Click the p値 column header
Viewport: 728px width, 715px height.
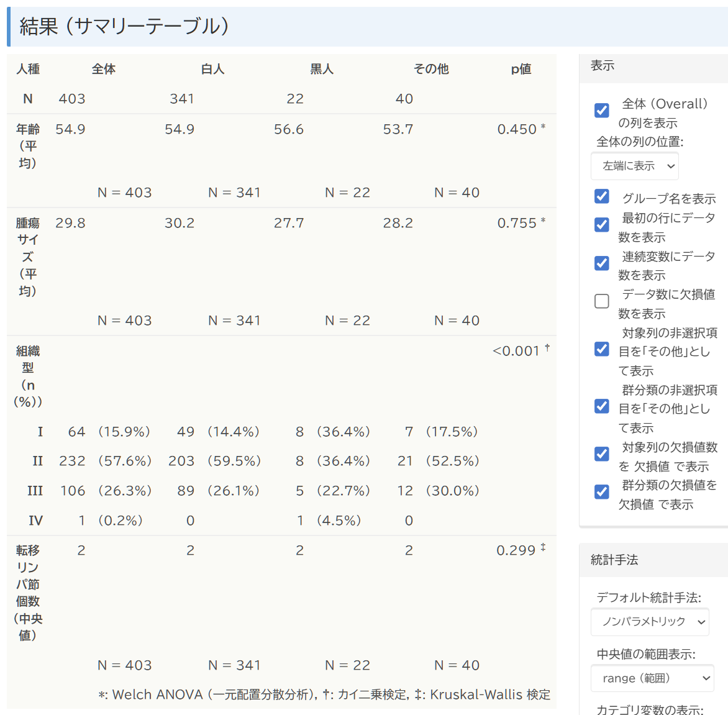click(x=521, y=69)
